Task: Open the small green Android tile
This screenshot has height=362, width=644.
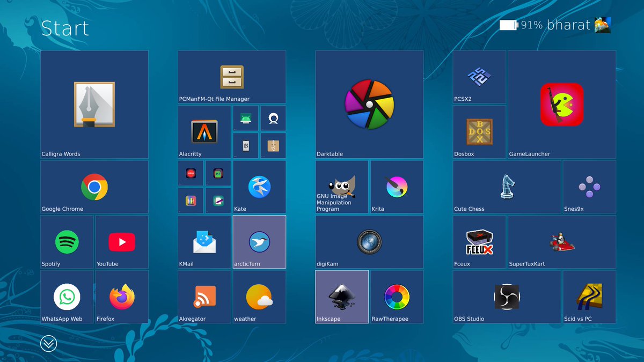Action: [x=246, y=118]
